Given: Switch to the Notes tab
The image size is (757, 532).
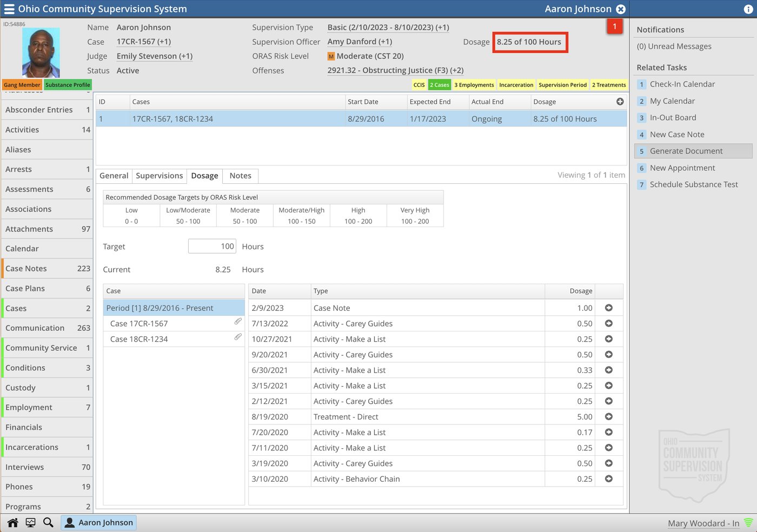Looking at the screenshot, I should (241, 176).
